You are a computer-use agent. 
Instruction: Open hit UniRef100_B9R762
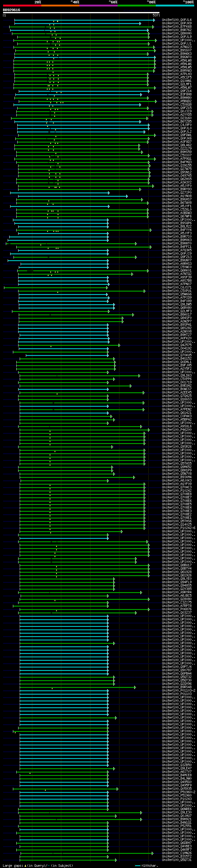point(177,30)
